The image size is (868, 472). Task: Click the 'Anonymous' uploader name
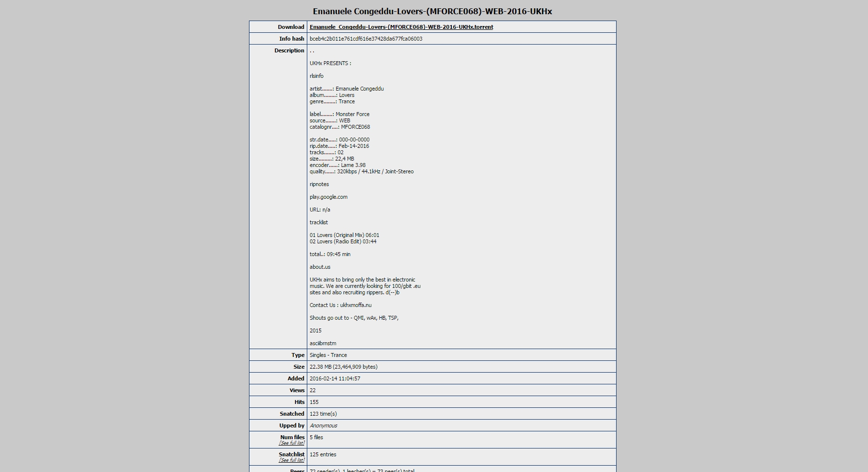pyautogui.click(x=323, y=425)
